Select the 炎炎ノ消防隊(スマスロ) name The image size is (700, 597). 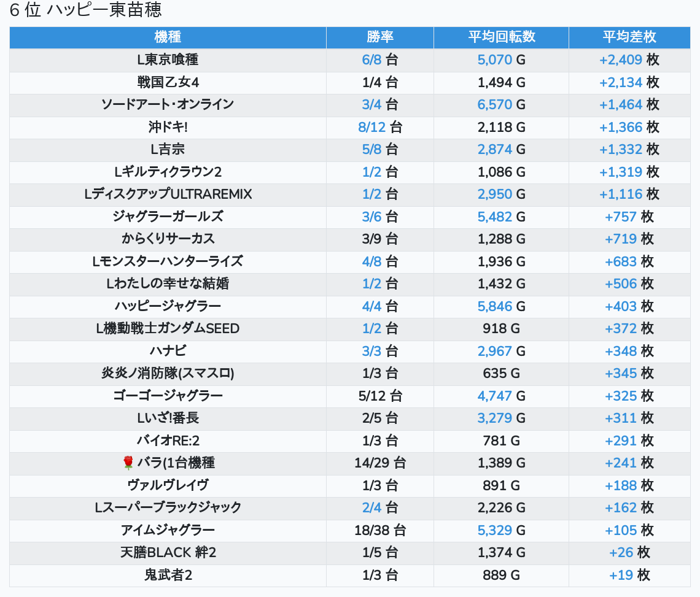168,374
